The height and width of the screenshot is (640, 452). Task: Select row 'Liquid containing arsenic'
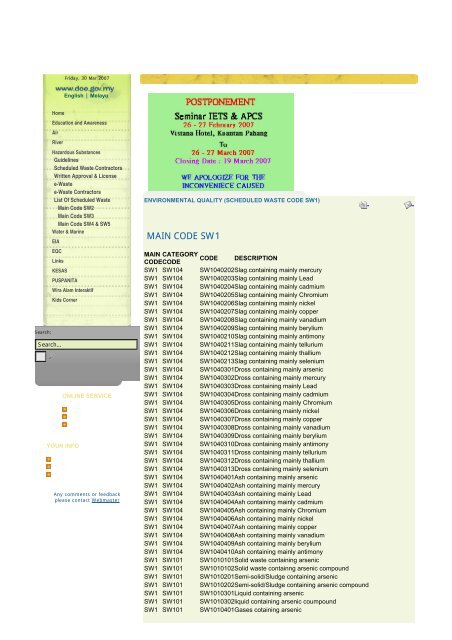(x=224, y=593)
